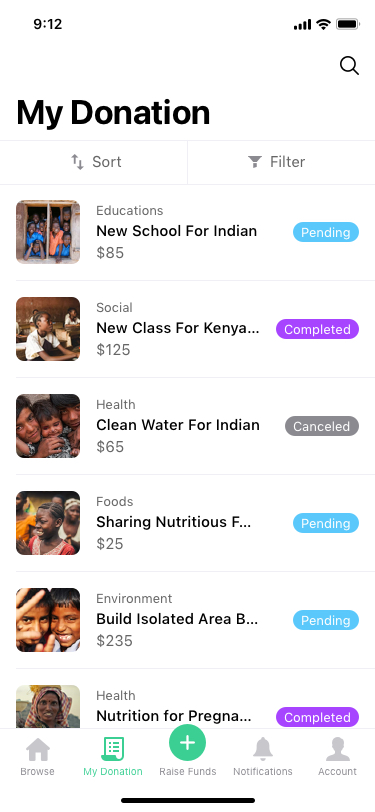
Task: Open the Account profile icon
Action: click(337, 749)
